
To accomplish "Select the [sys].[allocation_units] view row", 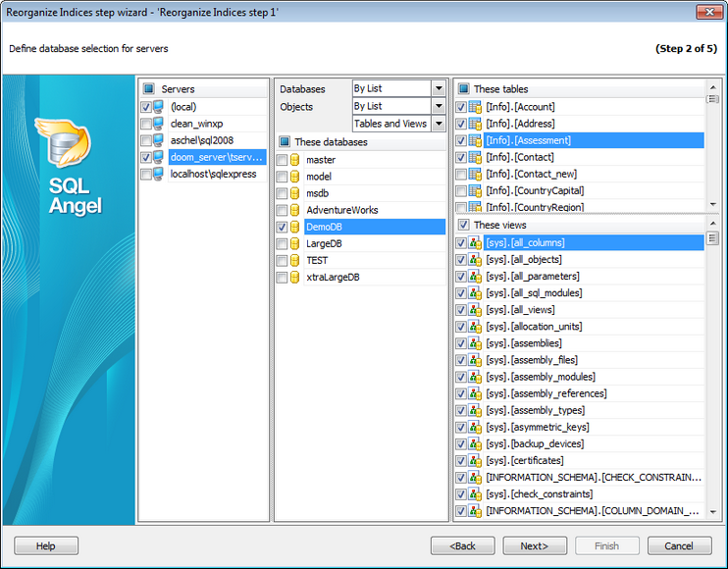I will click(594, 327).
